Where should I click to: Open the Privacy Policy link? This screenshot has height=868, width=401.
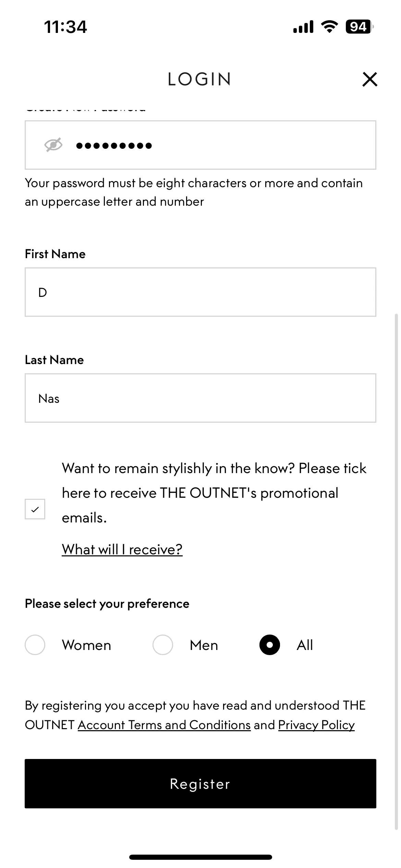click(x=316, y=725)
